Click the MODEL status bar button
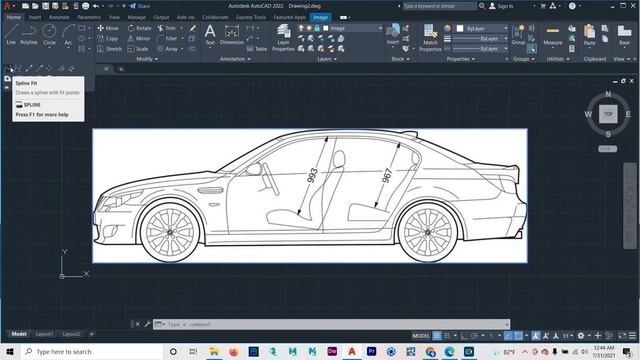Image resolution: width=640 pixels, height=360 pixels. [x=420, y=336]
